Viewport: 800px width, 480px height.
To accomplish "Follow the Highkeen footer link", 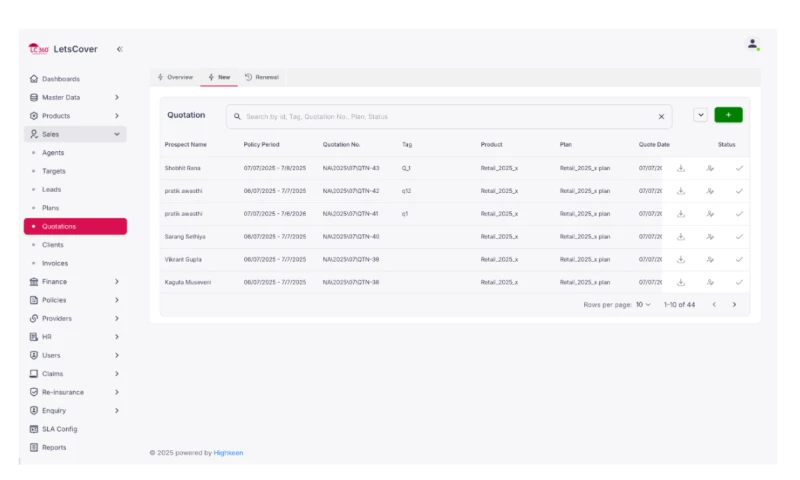I will 228,453.
